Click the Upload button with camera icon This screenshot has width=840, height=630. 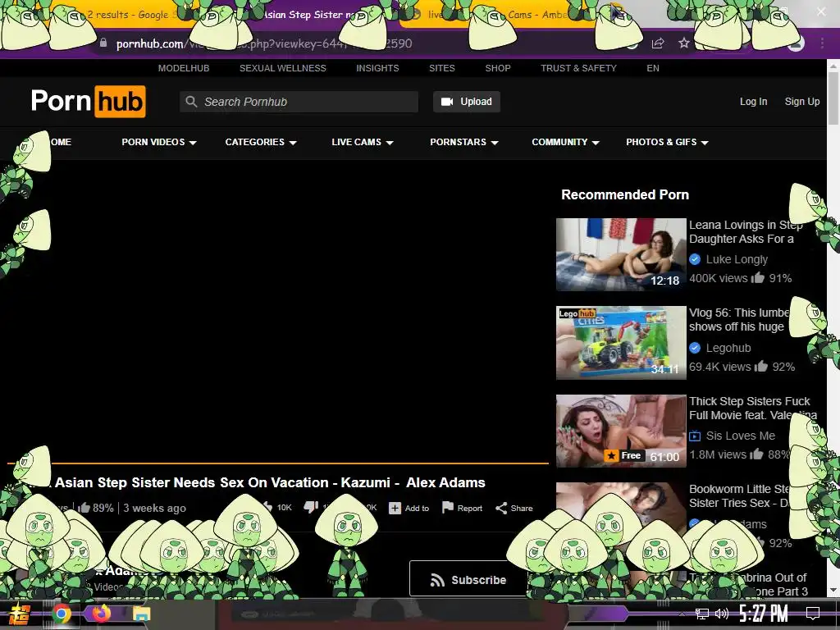click(467, 102)
